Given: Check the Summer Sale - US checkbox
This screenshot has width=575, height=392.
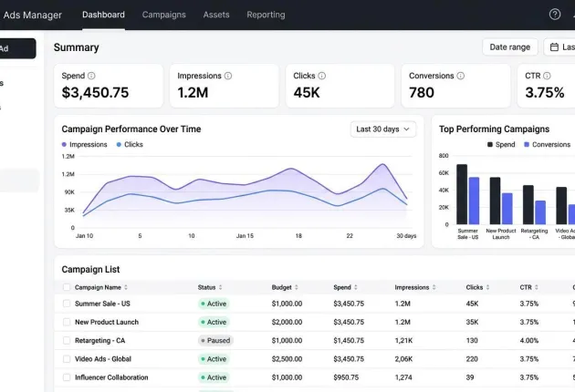Looking at the screenshot, I should tap(67, 304).
